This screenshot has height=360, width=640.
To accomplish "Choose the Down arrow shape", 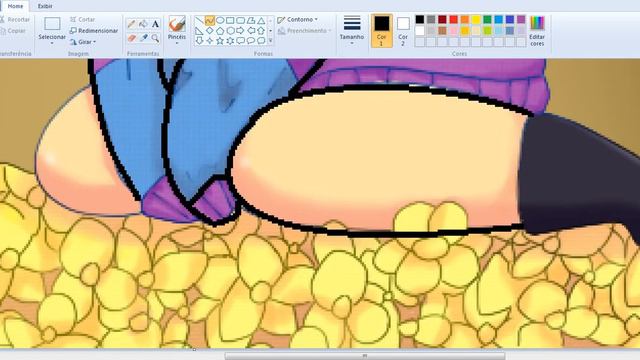I will point(199,40).
